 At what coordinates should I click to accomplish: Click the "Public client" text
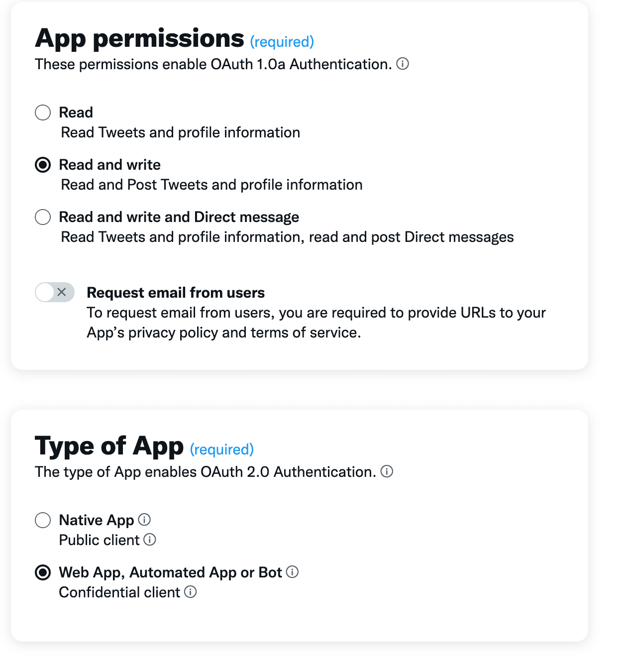pos(99,540)
